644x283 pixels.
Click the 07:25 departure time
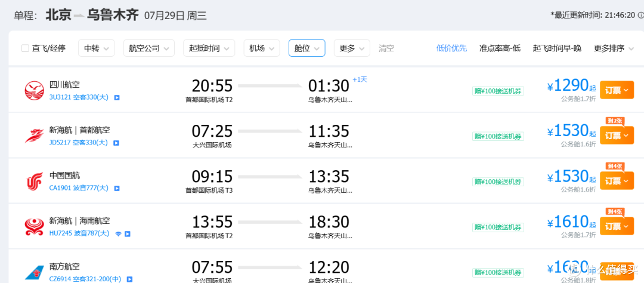tap(212, 131)
